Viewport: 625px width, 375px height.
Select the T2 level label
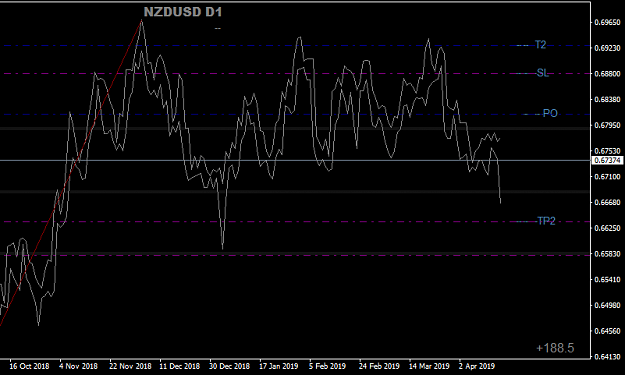point(540,45)
